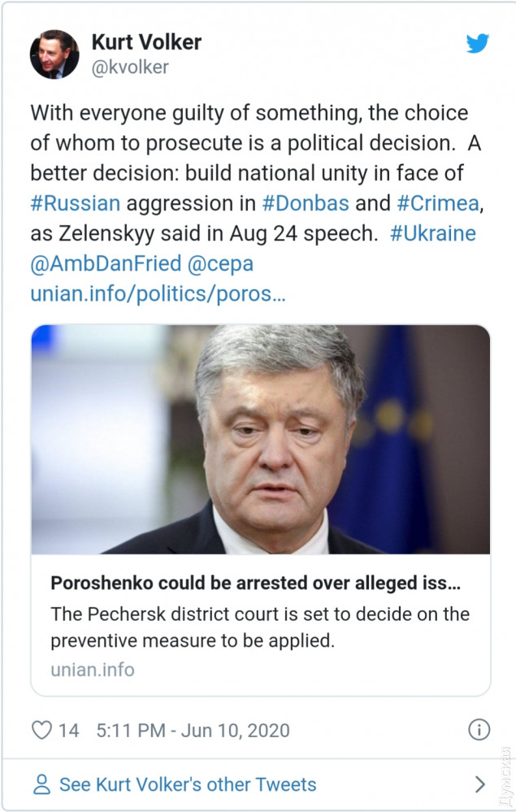
Task: Like the tweet with heart icon
Action: 41,730
